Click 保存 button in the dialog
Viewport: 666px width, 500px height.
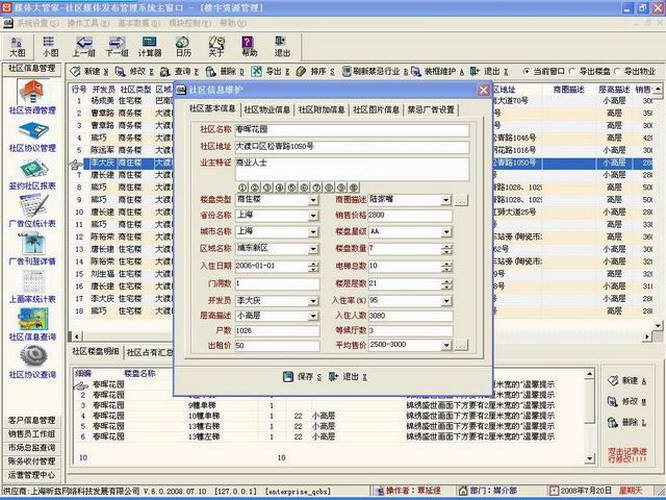tap(302, 376)
